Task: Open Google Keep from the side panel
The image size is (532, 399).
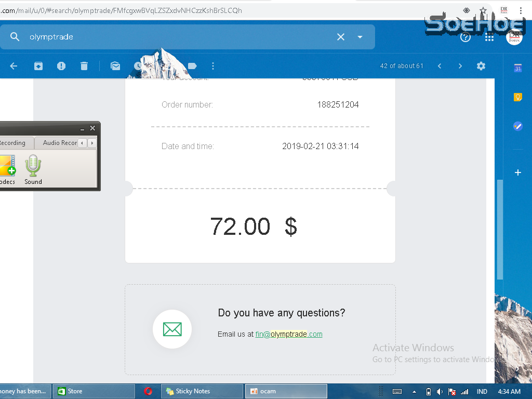Action: pyautogui.click(x=517, y=97)
